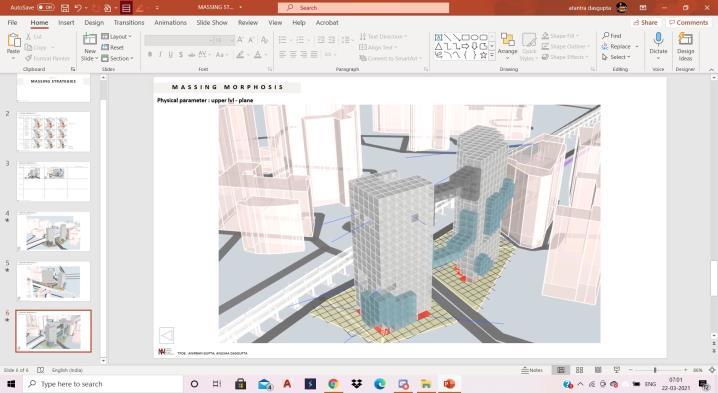Open Dropbox from taskbar
Screen dimensions: 718x393
356,384
